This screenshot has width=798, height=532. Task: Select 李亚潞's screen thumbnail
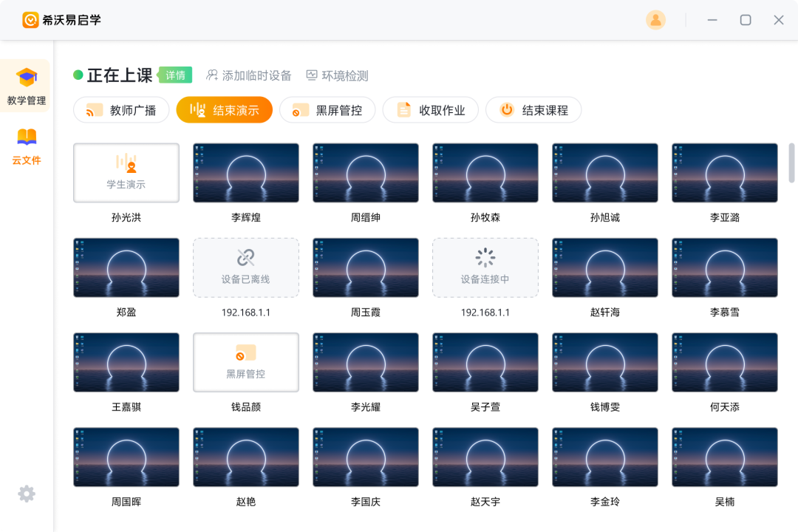(725, 173)
